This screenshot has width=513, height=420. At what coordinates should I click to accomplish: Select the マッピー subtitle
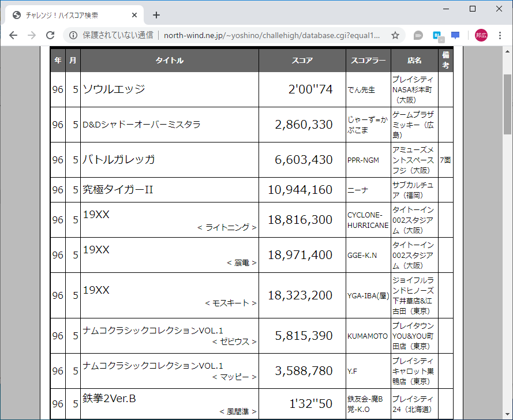coord(234,377)
